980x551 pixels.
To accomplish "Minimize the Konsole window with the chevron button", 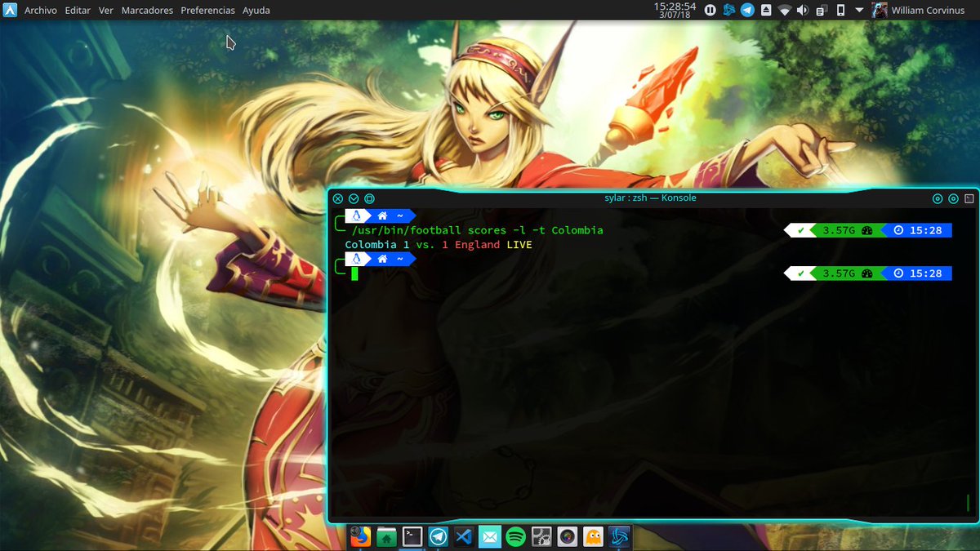I will coord(354,198).
